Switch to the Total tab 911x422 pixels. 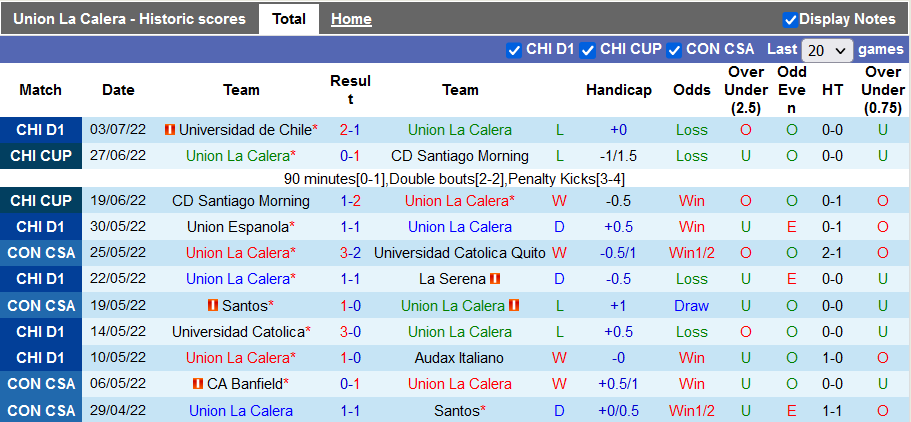click(x=289, y=19)
